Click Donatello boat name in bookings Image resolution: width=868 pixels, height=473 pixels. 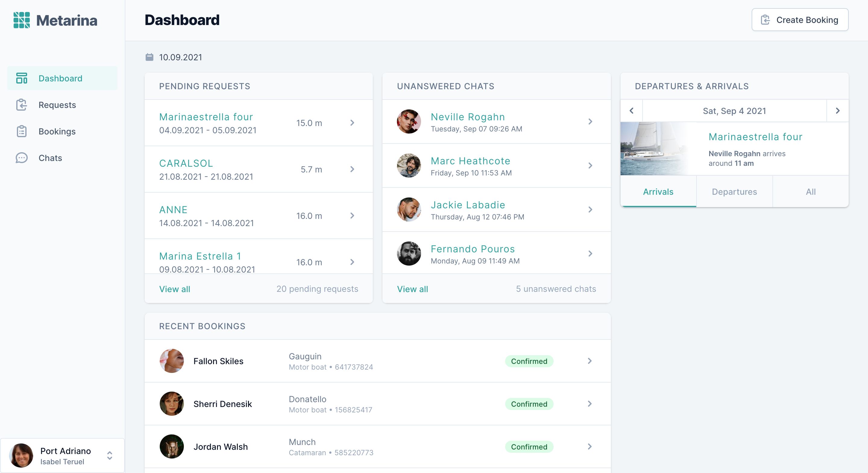(x=307, y=399)
